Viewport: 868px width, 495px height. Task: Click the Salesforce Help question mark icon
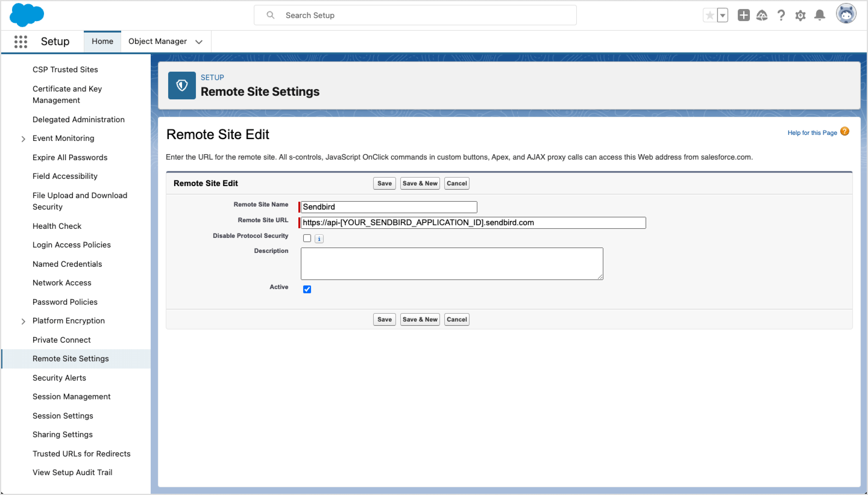(x=781, y=15)
